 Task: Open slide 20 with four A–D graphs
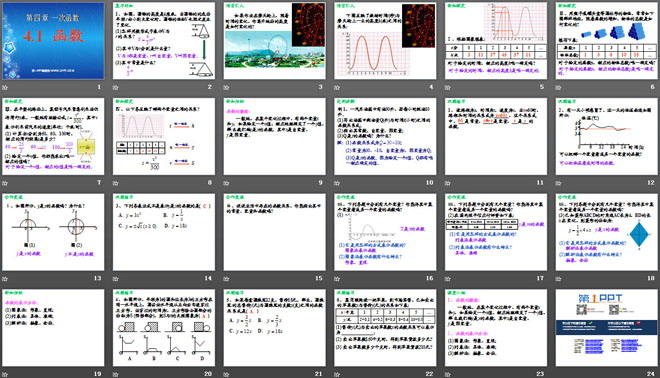[x=164, y=327]
